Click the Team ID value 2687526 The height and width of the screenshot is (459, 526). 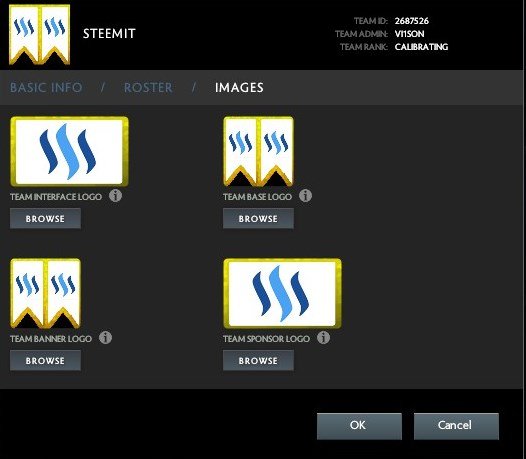coord(412,21)
